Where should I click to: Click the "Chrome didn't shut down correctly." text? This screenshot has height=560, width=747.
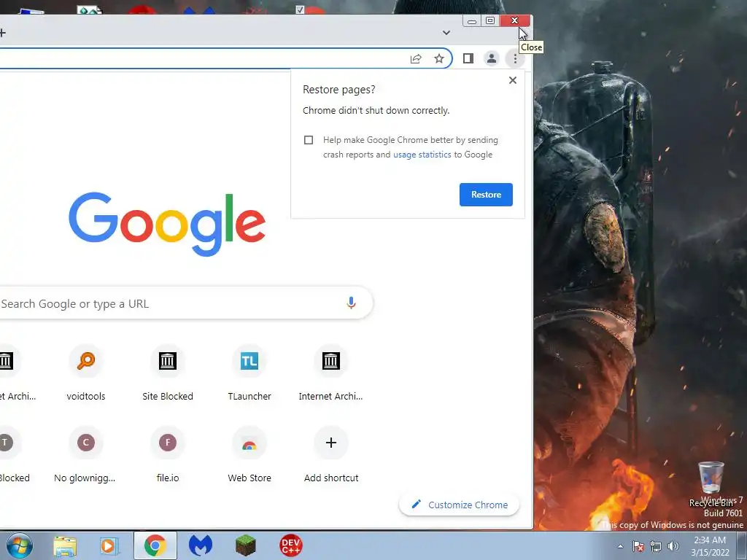click(376, 111)
